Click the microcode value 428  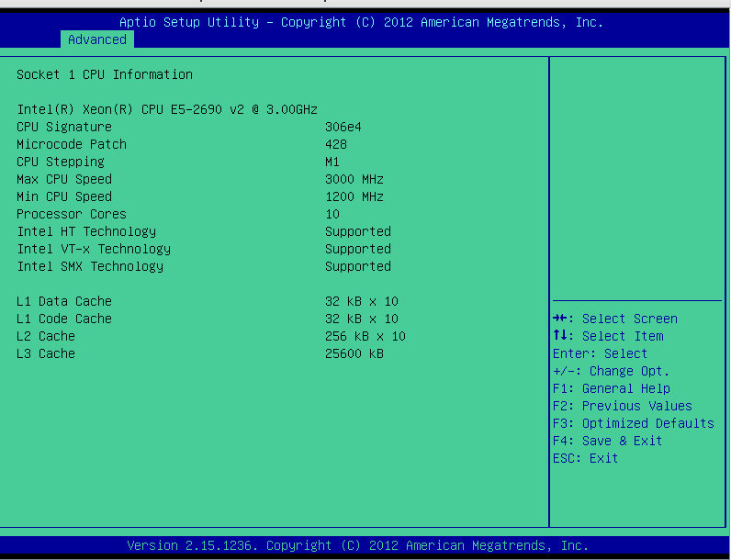[336, 144]
